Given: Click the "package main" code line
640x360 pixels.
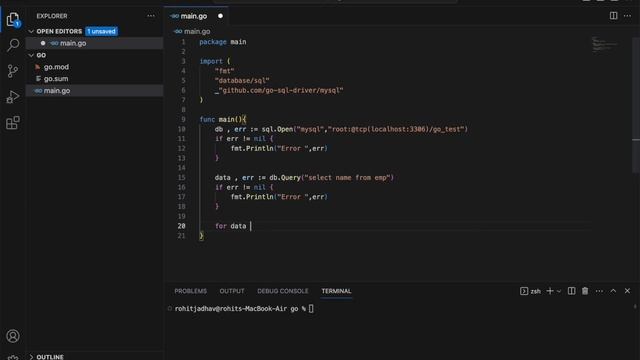Looking at the screenshot, I should click(x=223, y=42).
